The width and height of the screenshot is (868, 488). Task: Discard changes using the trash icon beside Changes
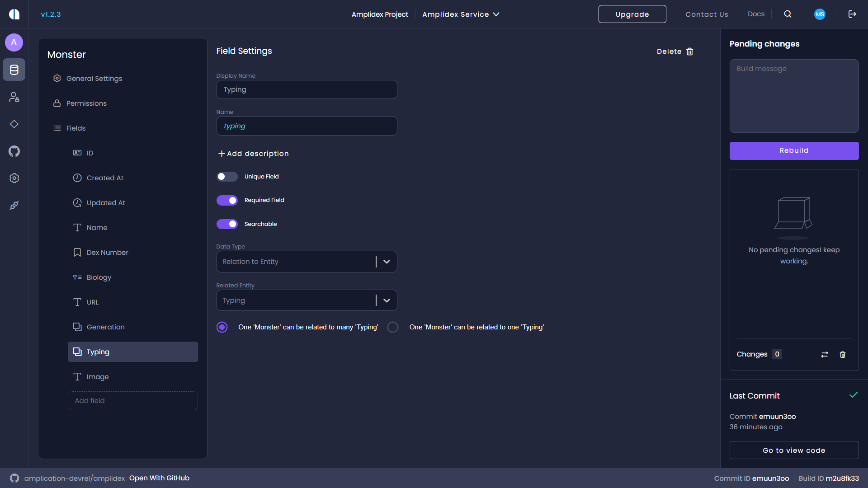[843, 354]
